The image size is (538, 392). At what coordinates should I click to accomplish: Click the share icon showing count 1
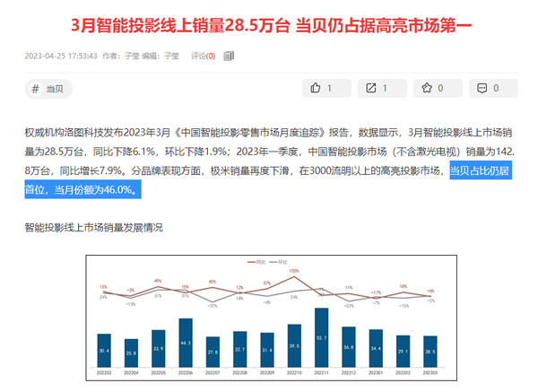click(x=371, y=88)
